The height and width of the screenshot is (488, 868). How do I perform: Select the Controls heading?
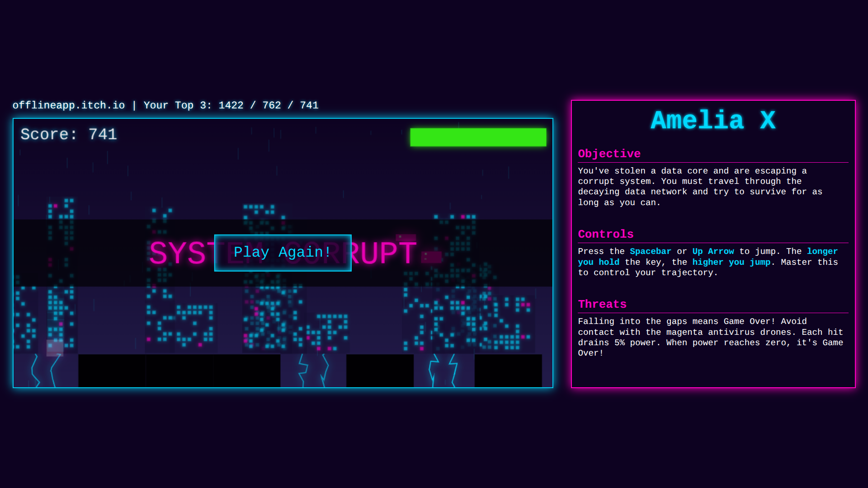(x=605, y=234)
